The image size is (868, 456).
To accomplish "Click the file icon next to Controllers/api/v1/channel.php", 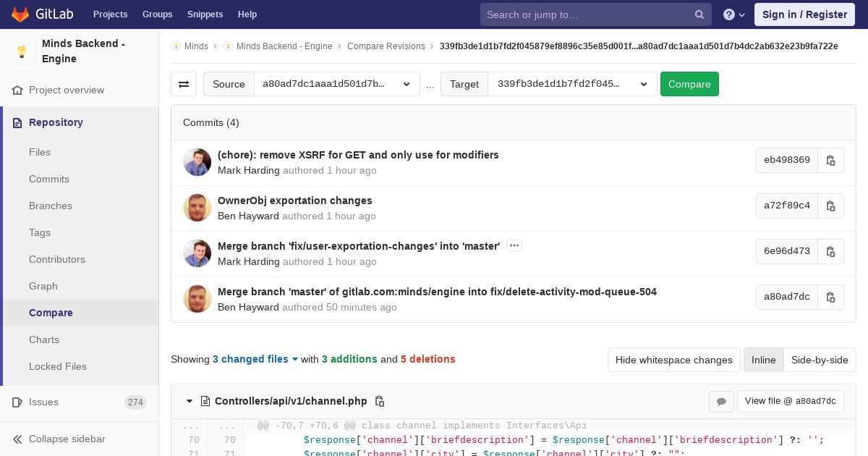I will [x=205, y=401].
